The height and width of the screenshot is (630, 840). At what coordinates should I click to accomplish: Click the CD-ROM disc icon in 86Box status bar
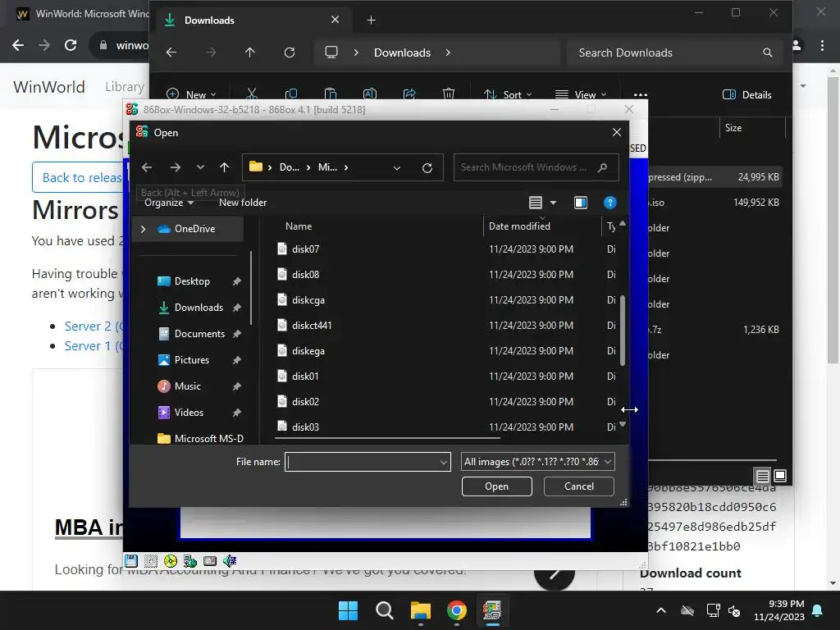pyautogui.click(x=171, y=561)
